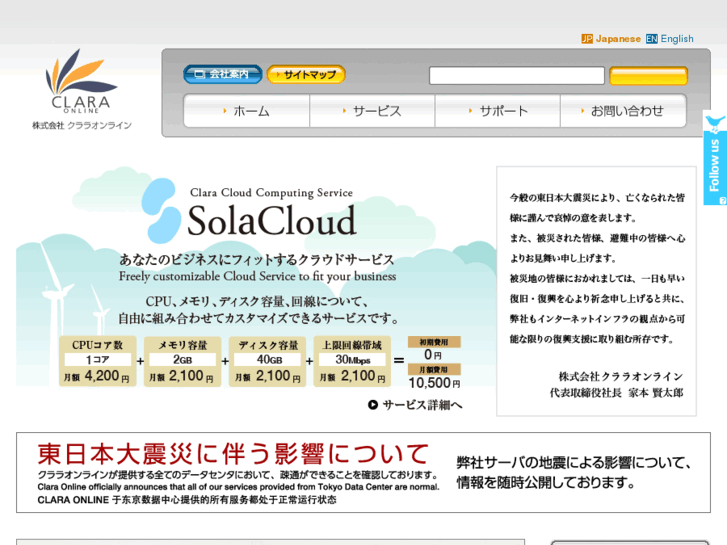Click the SolaCloud blue cloud logo
This screenshot has width=727, height=545.
161,211
